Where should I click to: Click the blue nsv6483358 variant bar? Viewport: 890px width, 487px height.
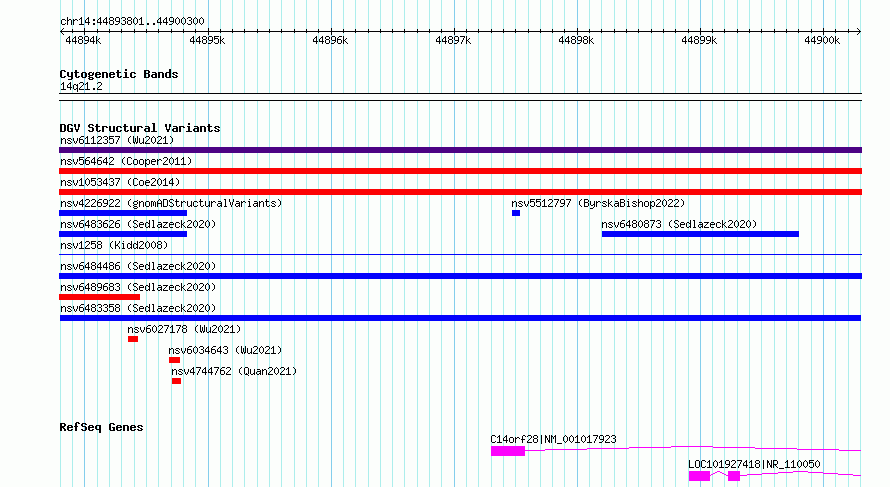coord(460,318)
